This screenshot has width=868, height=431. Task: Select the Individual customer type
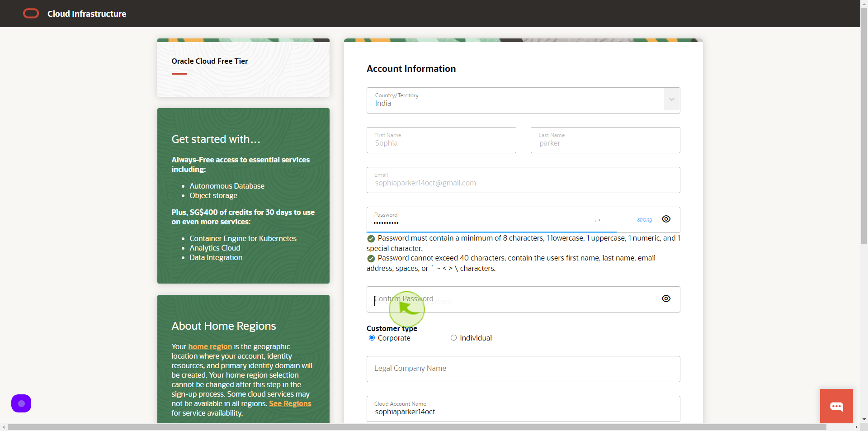[x=453, y=338]
